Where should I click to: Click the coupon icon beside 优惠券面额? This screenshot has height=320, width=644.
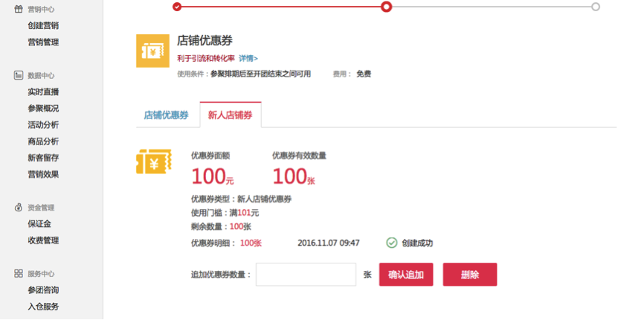[x=154, y=161]
